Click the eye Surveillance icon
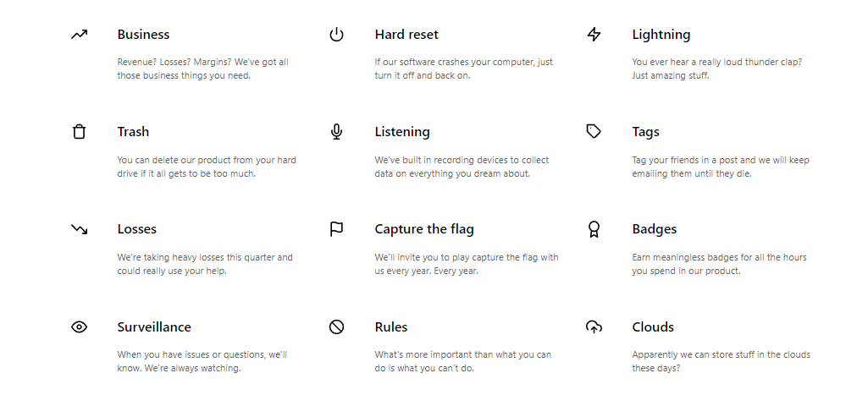This screenshot has height=395, width=868. tap(79, 327)
